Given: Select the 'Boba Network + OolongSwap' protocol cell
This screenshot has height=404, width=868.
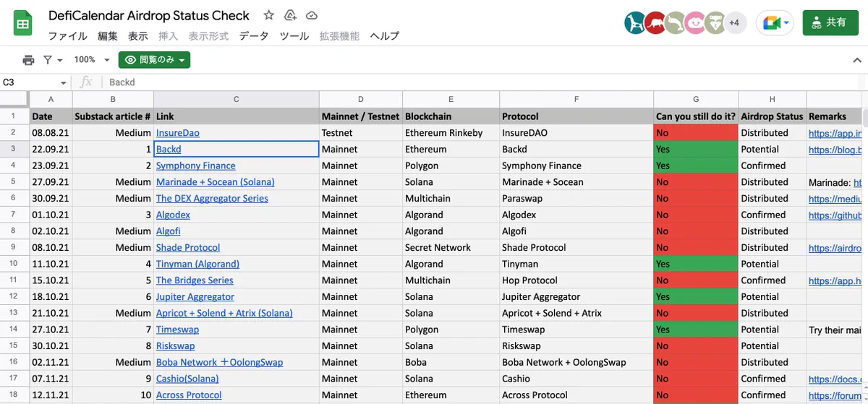Looking at the screenshot, I should pyautogui.click(x=576, y=363).
